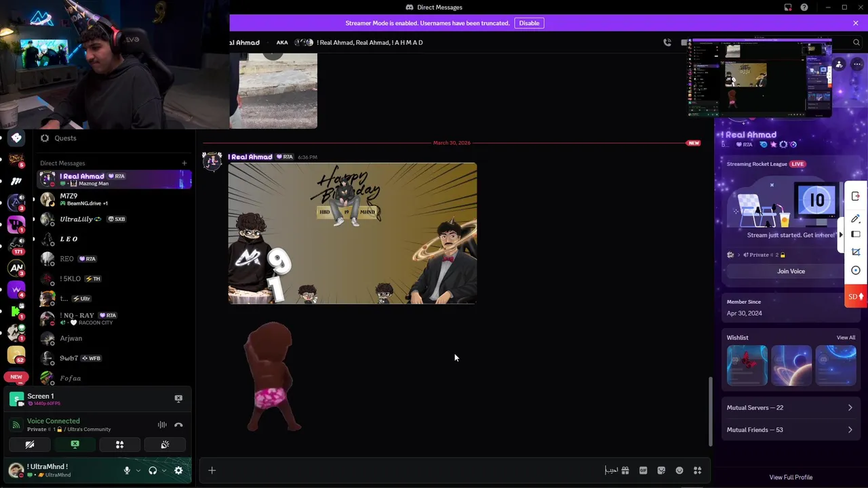Open the birthday artwork image

coord(353,233)
